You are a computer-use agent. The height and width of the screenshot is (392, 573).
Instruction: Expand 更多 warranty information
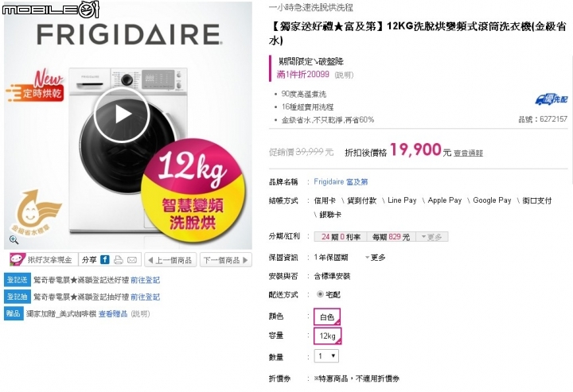coord(376,258)
